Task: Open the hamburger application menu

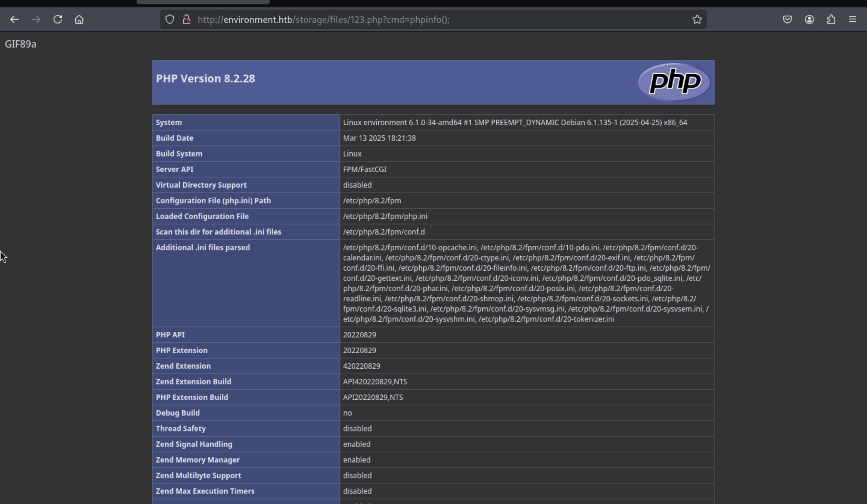Action: (852, 20)
